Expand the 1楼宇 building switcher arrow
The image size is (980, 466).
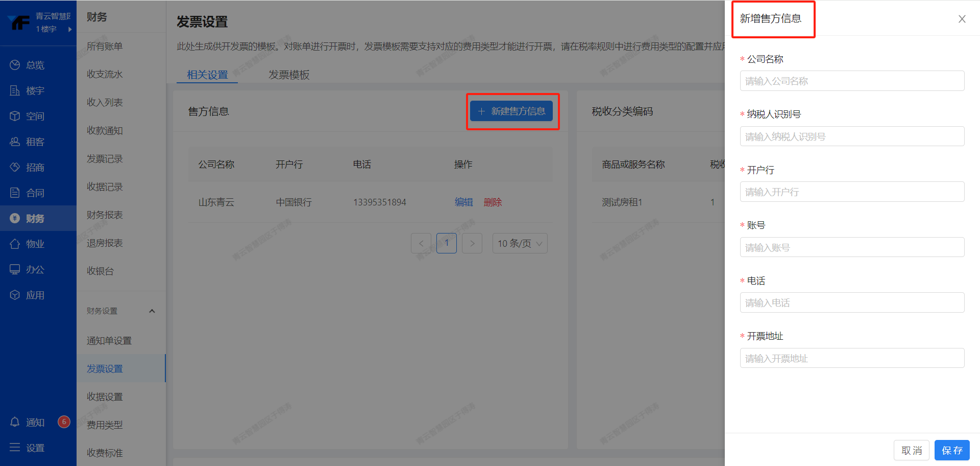[x=70, y=29]
